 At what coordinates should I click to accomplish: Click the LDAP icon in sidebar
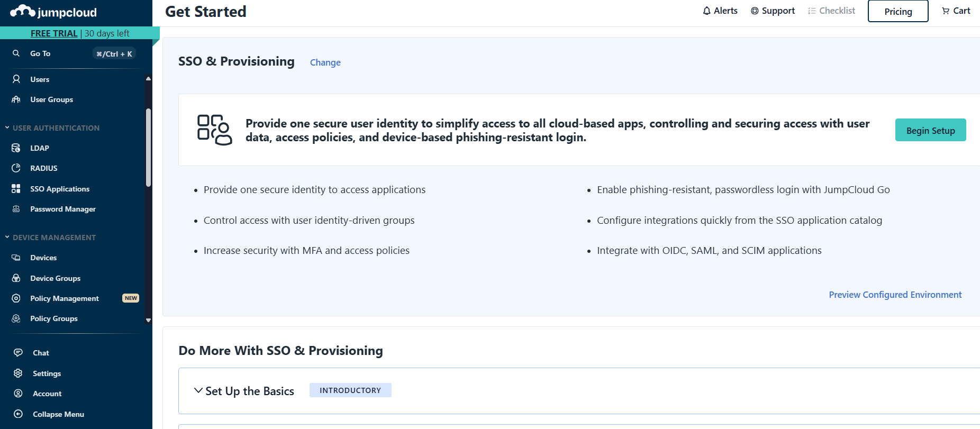(16, 148)
